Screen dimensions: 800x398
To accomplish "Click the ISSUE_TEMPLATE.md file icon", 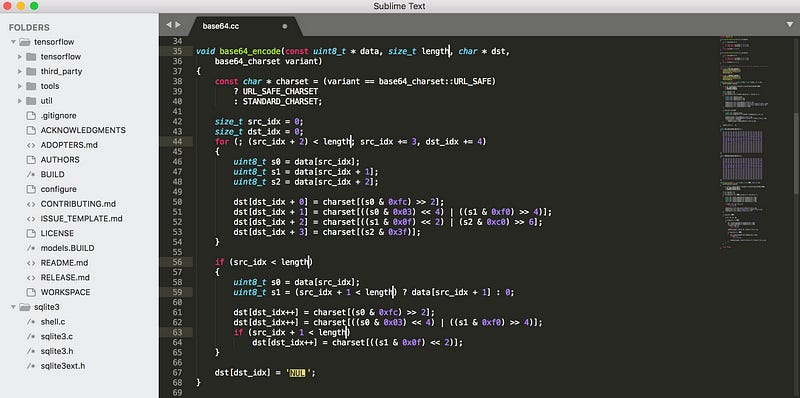I will tap(31, 219).
